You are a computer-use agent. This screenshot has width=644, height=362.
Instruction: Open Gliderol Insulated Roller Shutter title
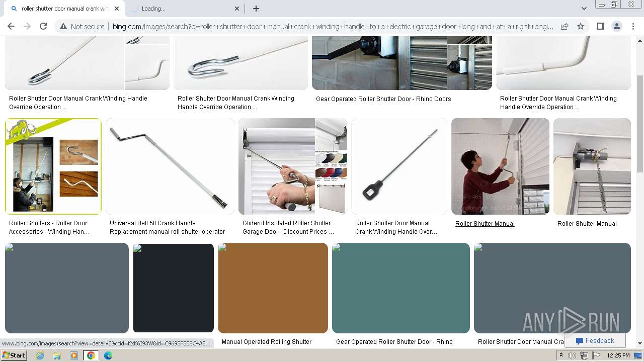click(x=288, y=227)
